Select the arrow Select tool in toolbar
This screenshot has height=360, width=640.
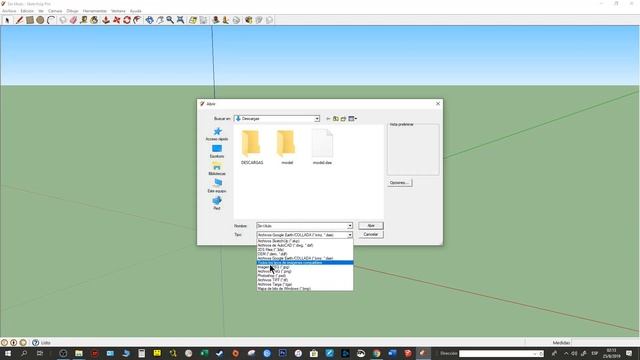tap(7, 20)
